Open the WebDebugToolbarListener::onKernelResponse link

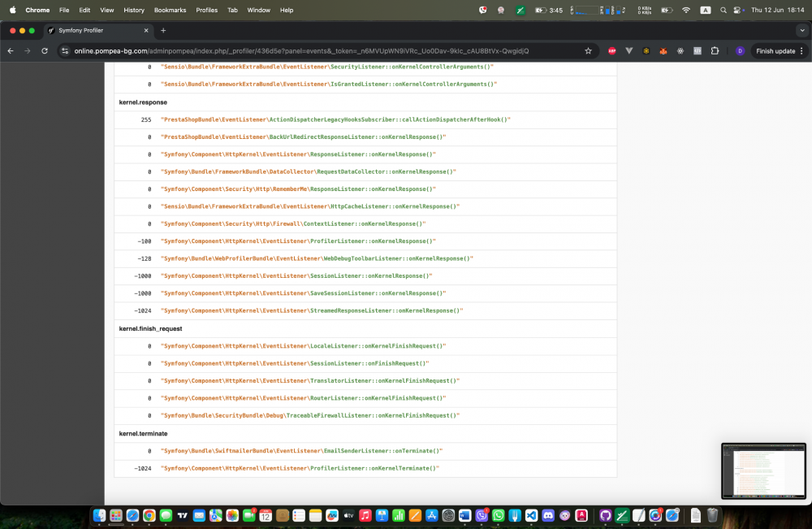coord(315,258)
